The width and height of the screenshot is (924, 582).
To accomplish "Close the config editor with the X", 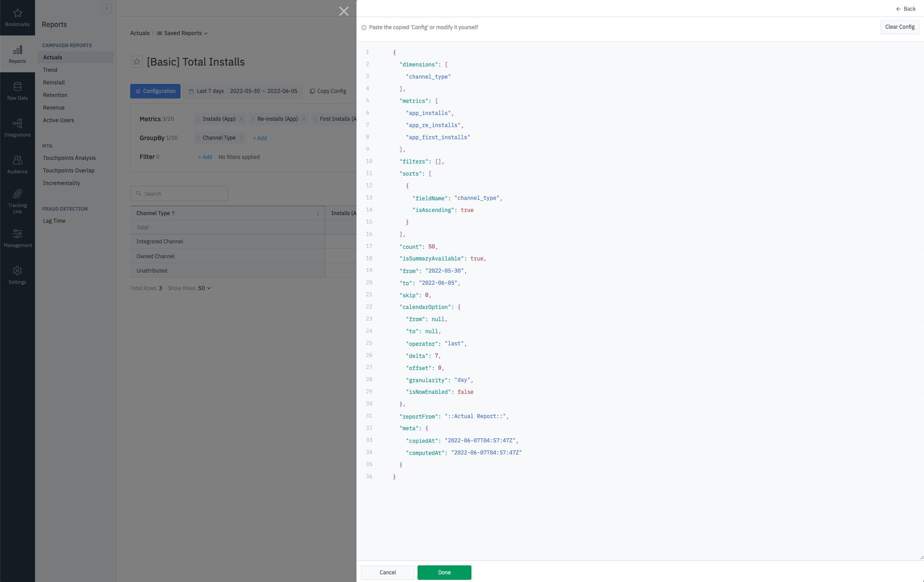I will [x=344, y=11].
